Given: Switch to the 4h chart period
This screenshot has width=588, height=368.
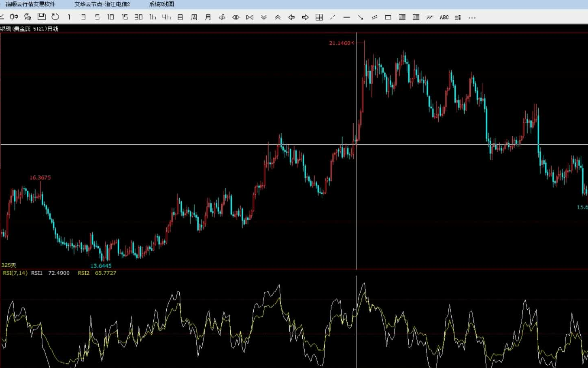Looking at the screenshot, I should click(166, 17).
